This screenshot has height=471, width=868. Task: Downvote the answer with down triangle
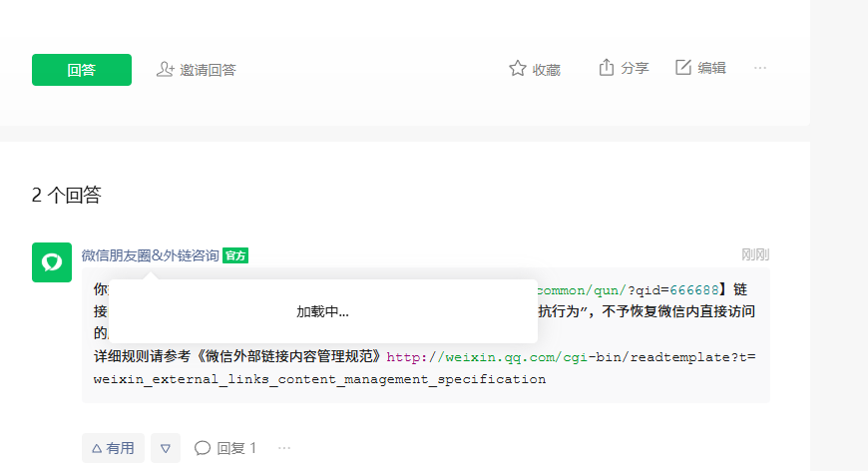point(166,448)
